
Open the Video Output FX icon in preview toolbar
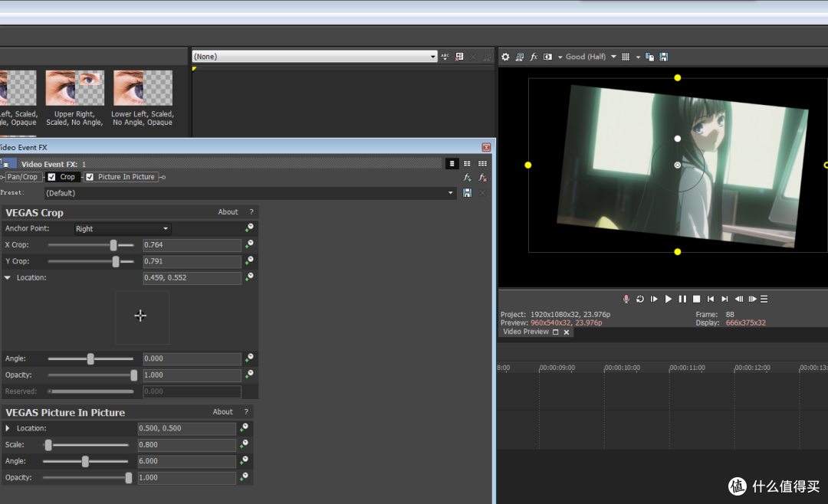[534, 57]
